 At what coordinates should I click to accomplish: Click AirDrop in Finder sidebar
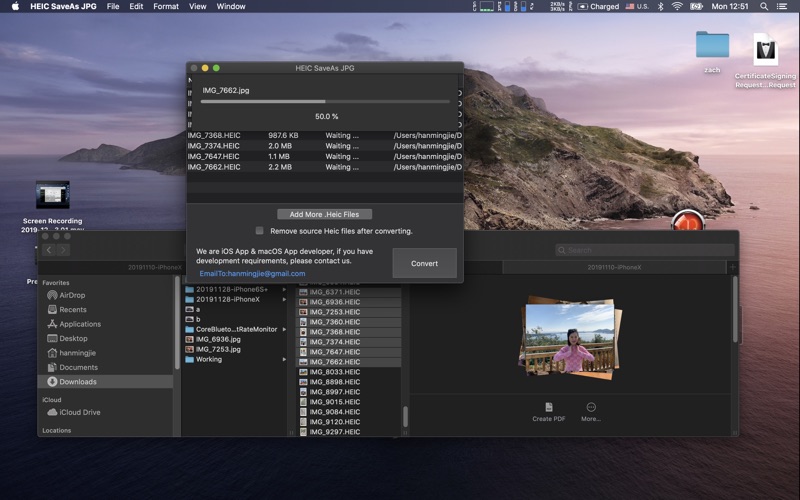click(x=72, y=295)
